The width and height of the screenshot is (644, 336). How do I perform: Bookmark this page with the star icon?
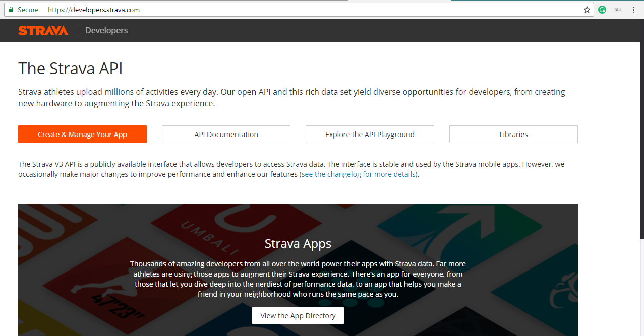pos(587,10)
